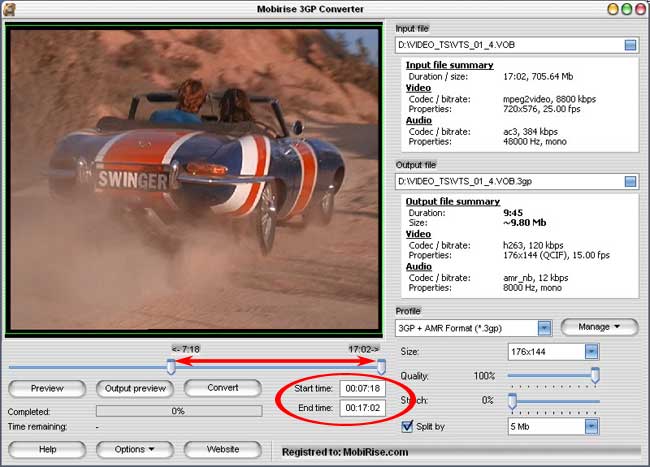Screen dimensions: 650x467
Task: Open the Split by 5 Mb dropdown
Action: tap(592, 426)
